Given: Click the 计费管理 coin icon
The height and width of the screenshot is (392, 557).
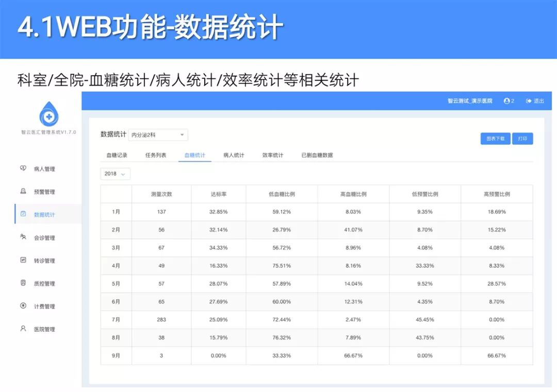Looking at the screenshot, I should [23, 306].
